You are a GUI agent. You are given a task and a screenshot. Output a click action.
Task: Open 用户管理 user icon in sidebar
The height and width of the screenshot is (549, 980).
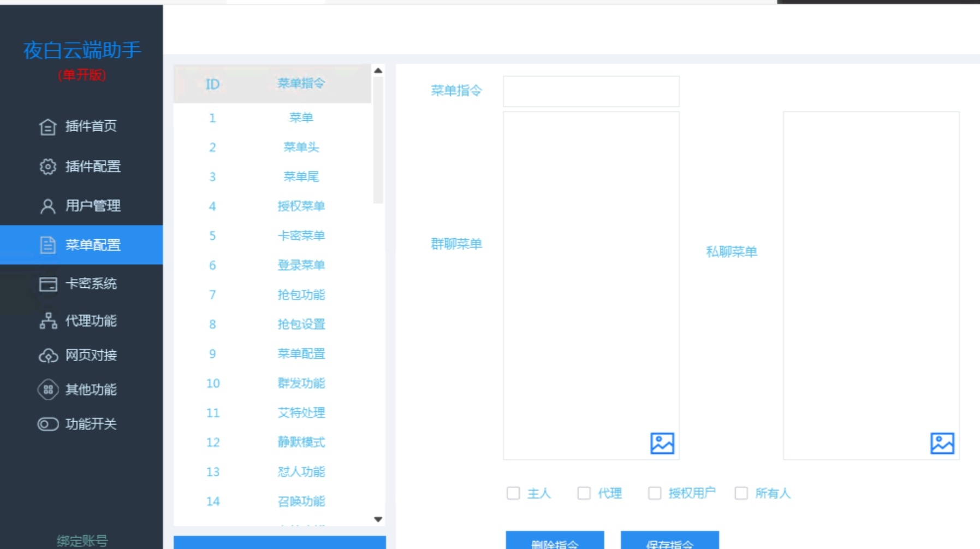(48, 206)
